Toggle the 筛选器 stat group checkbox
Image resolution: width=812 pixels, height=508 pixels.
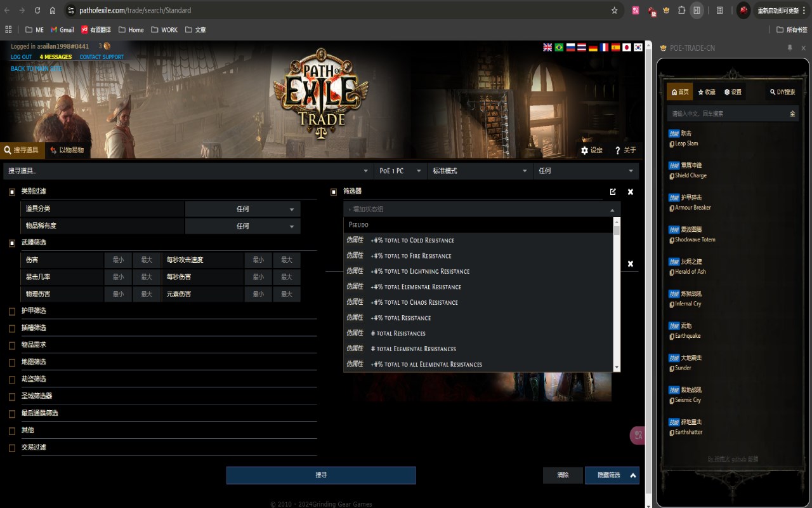click(334, 192)
